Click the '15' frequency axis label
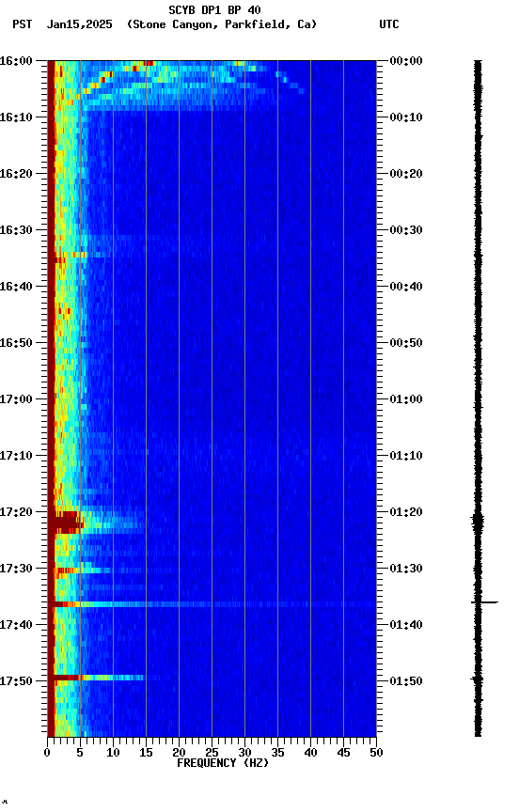This screenshot has width=519, height=812. [146, 753]
